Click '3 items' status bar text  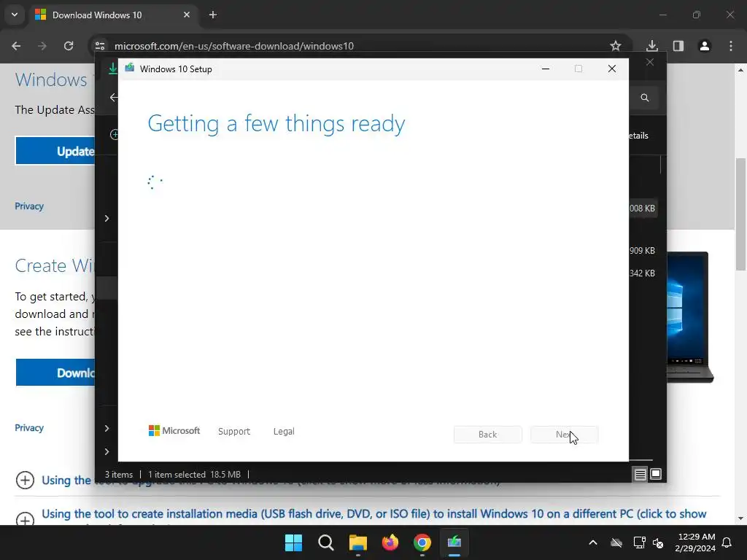point(119,474)
